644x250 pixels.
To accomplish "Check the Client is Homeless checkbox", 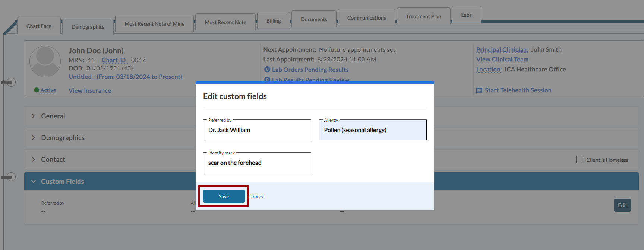I will tap(580, 160).
